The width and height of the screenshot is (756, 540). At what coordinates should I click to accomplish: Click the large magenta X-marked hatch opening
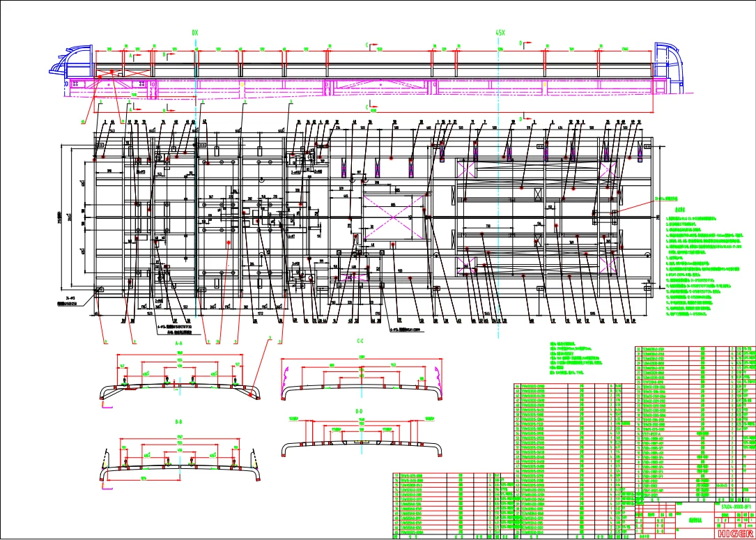click(x=394, y=217)
